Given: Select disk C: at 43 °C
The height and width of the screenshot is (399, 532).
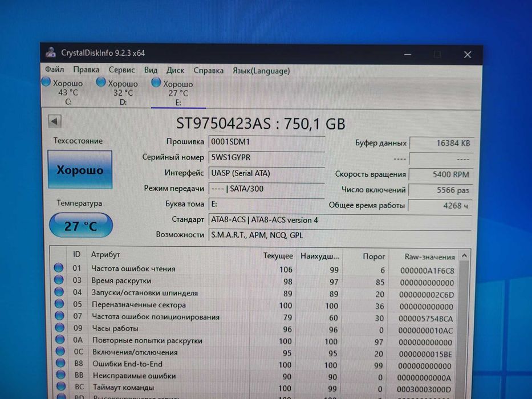Looking at the screenshot, I should (x=63, y=92).
